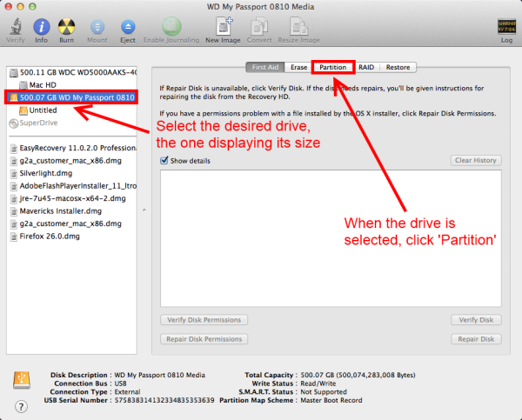Click the Repair Disk button

[476, 339]
